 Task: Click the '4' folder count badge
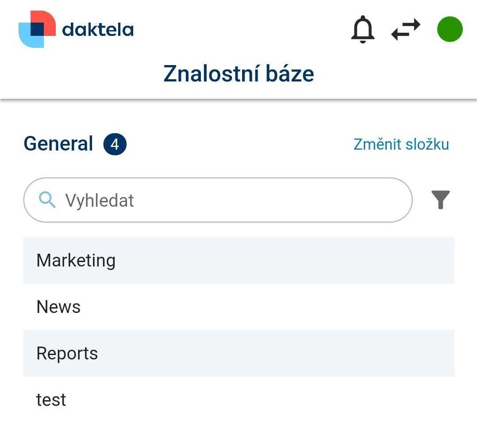115,143
